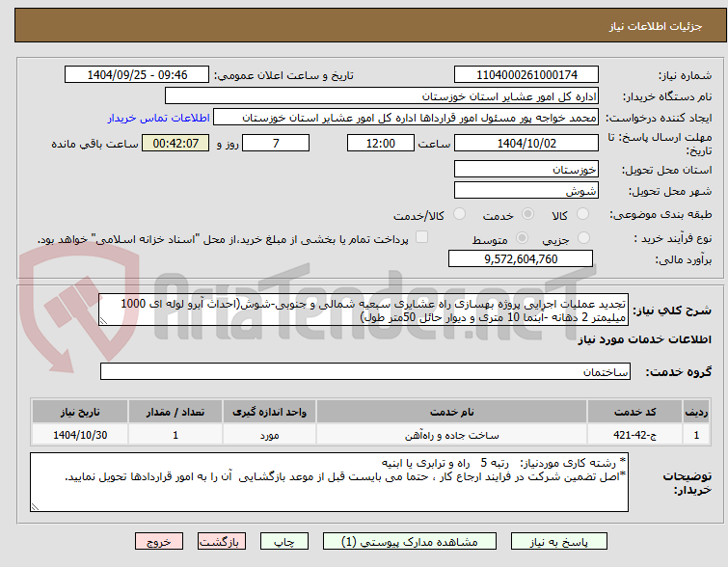The width and height of the screenshot is (728, 567).
Task: Click the جزئیات اطلاعات نیاز header title
Action: 656,26
